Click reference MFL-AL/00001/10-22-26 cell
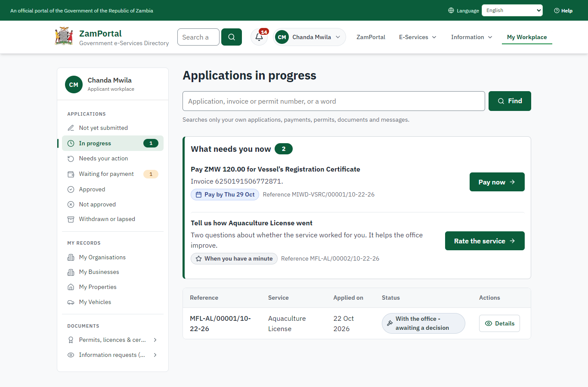This screenshot has width=588, height=387. pos(220,323)
